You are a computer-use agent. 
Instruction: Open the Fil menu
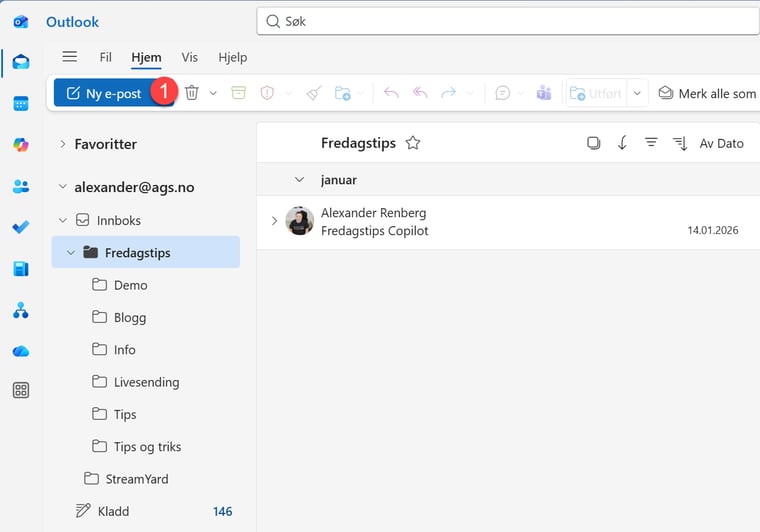(106, 57)
